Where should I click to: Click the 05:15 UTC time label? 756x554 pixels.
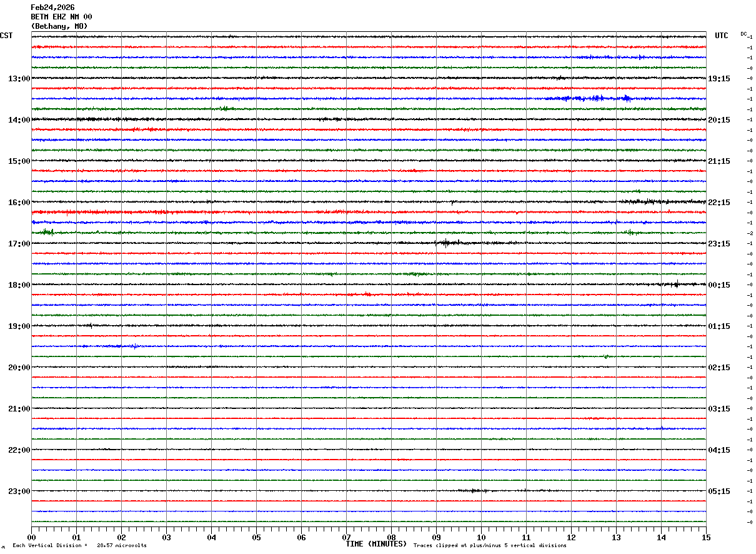tap(719, 491)
